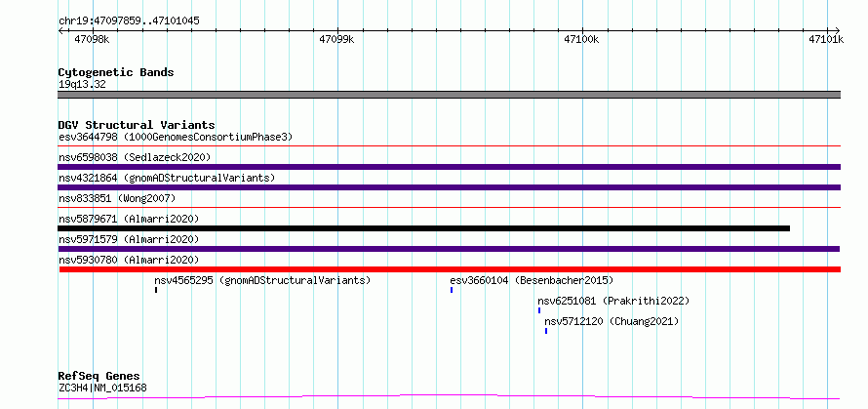This screenshot has height=409, width=868.
Task: Click the DGV Structural Variants track heading
Action: click(x=137, y=125)
